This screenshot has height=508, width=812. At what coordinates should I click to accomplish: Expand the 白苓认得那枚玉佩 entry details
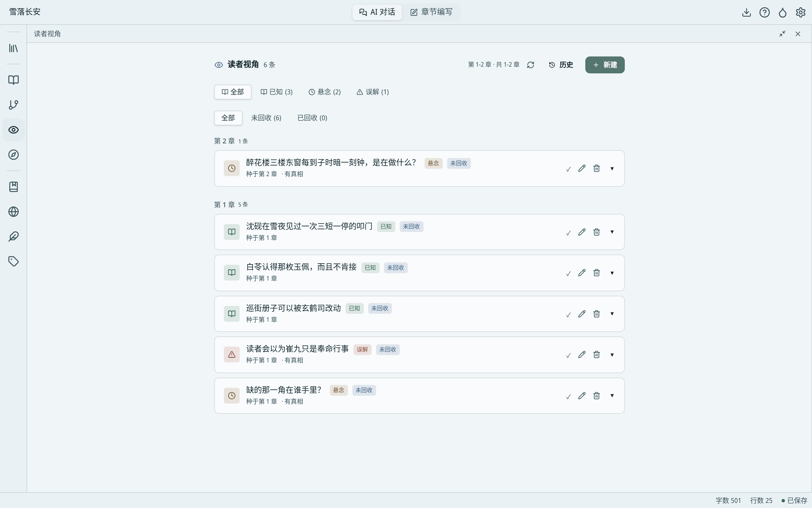tap(612, 273)
